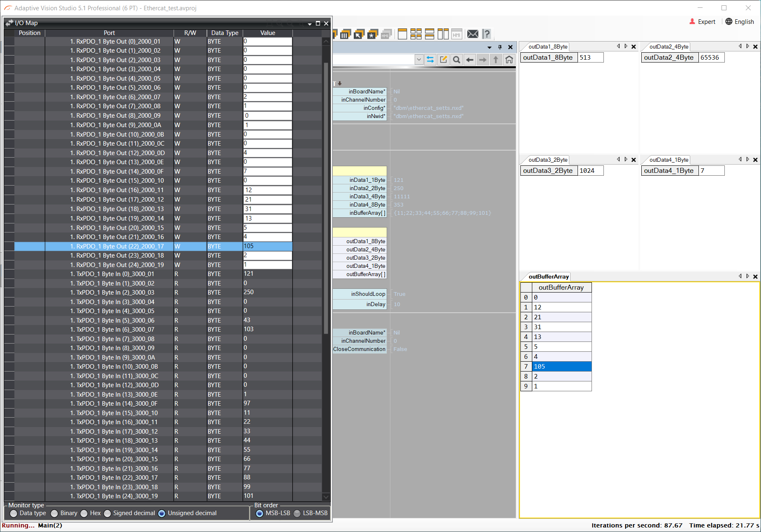The height and width of the screenshot is (532, 761).
Task: Click the back arrow navigation icon
Action: 469,60
